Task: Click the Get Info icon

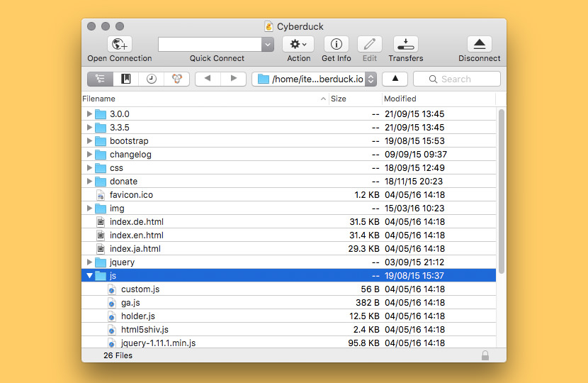Action: (336, 44)
